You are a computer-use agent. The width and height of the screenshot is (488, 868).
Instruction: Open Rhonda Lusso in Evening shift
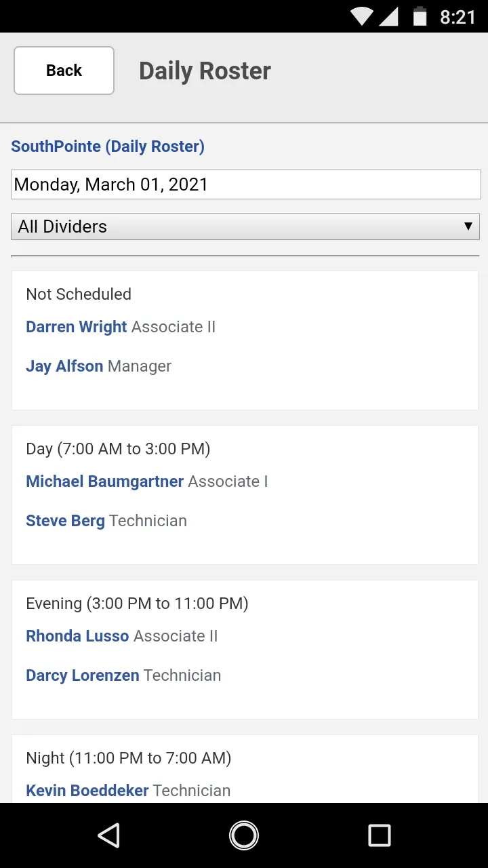tap(77, 636)
